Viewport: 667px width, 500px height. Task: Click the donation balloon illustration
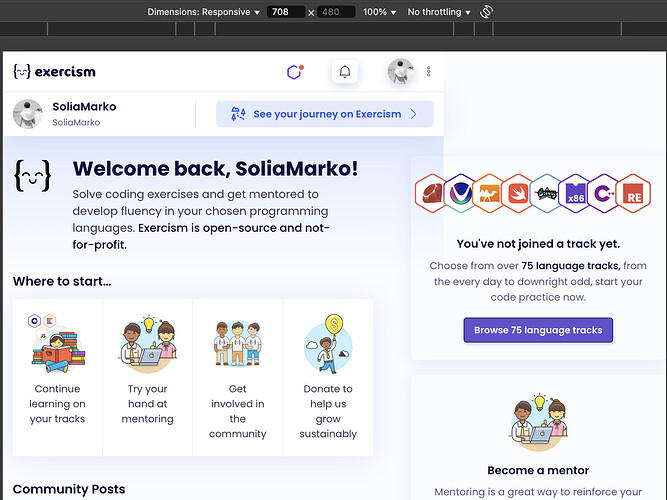pyautogui.click(x=328, y=344)
